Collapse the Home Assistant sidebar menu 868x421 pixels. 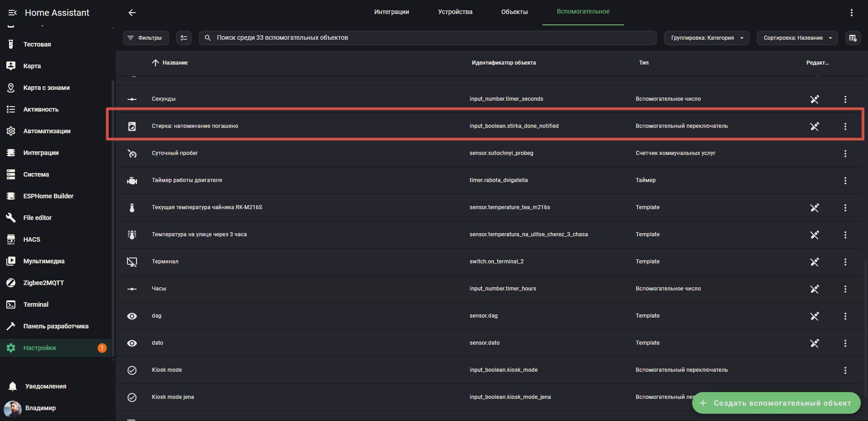12,13
